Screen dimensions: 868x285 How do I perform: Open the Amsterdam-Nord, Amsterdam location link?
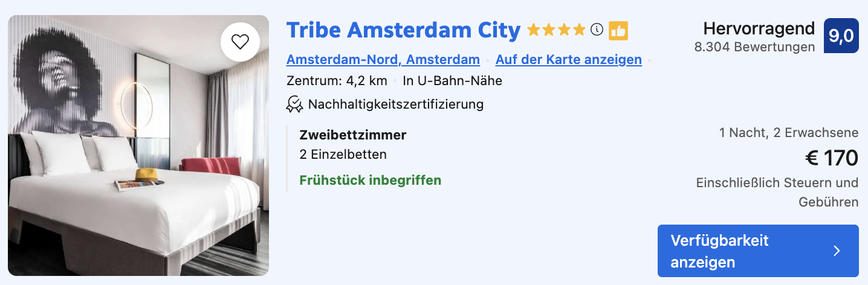(x=383, y=60)
